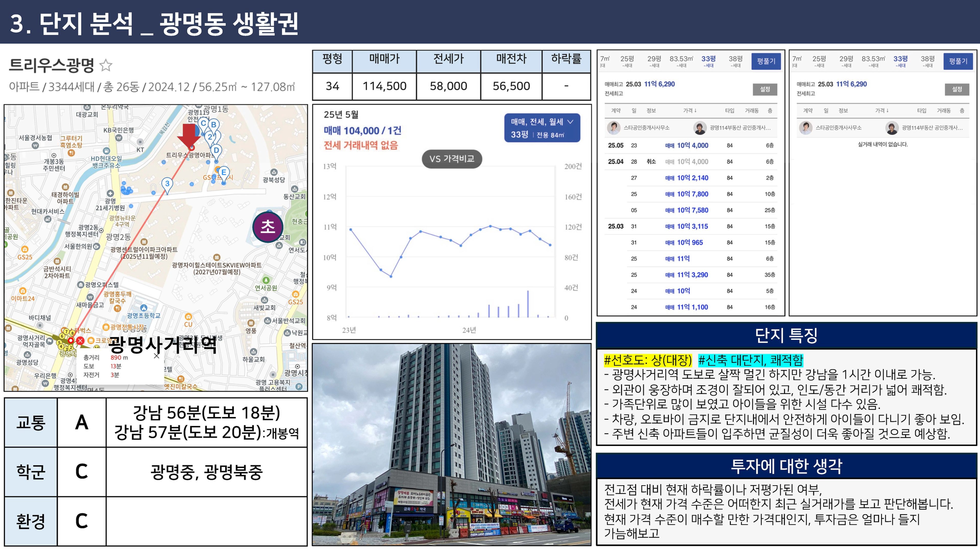Click 설정 button in the panel listing trades
This screenshot has height=551, width=980.
click(x=765, y=89)
